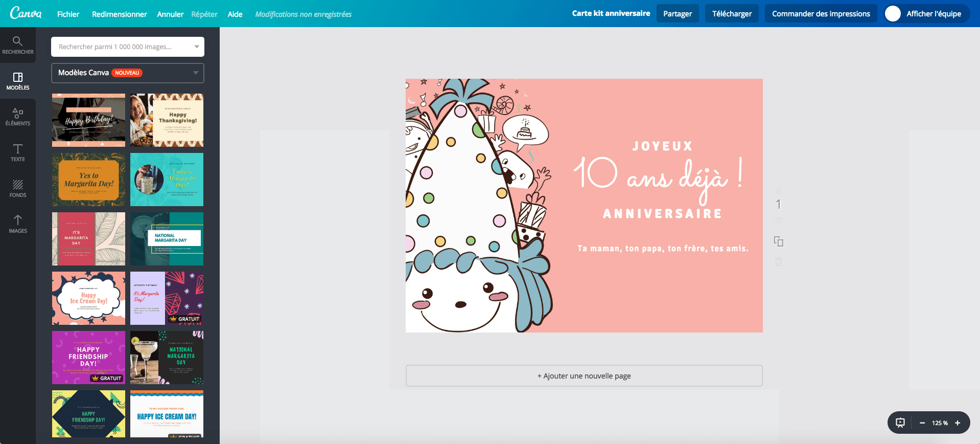Select the red It's Margarita Day template
Viewport: 980px width, 444px height.
[x=88, y=239]
